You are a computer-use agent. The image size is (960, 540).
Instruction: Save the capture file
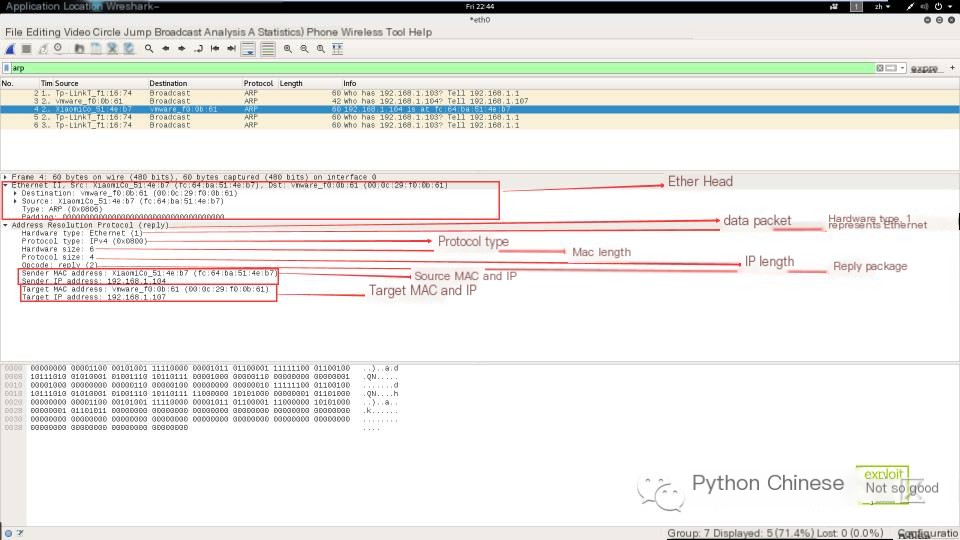[x=96, y=49]
